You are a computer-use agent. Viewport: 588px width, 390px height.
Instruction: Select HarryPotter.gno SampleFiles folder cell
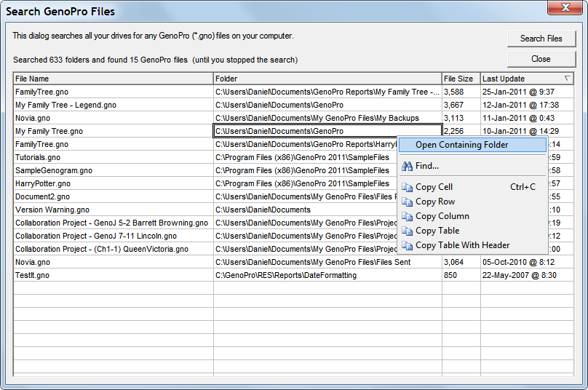pos(305,184)
